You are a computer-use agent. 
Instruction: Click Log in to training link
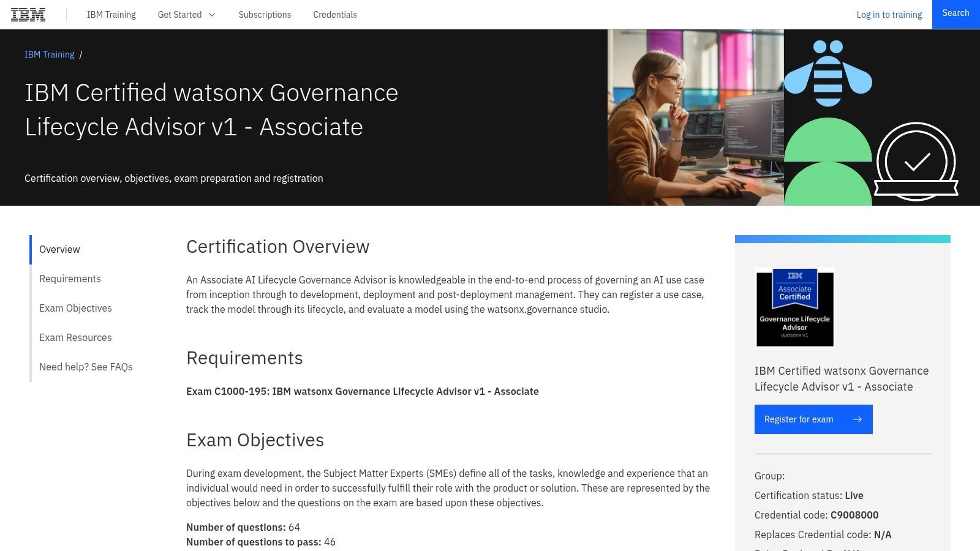pyautogui.click(x=889, y=15)
